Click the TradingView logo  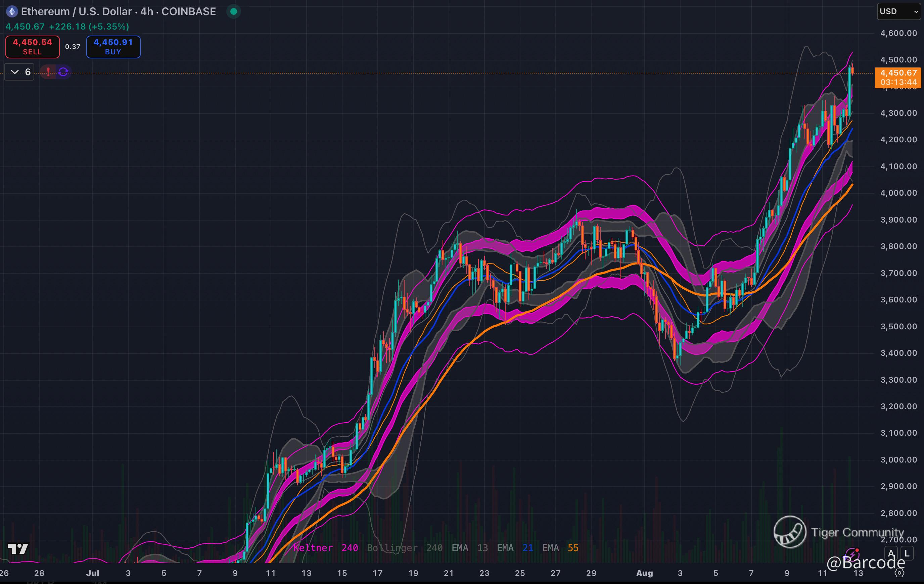[x=18, y=549]
